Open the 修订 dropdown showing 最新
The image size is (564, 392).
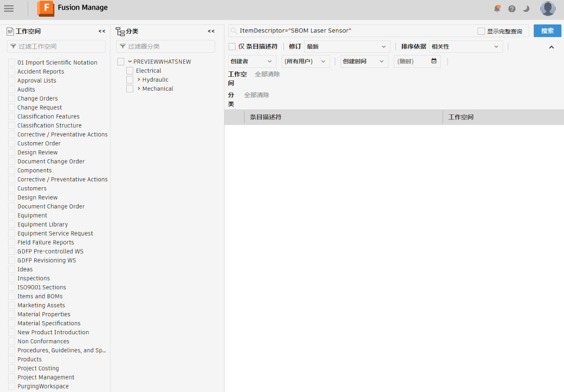point(347,46)
